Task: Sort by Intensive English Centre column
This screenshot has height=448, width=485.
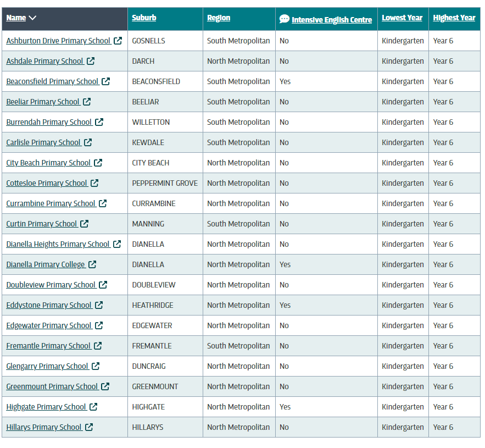Action: tap(332, 20)
